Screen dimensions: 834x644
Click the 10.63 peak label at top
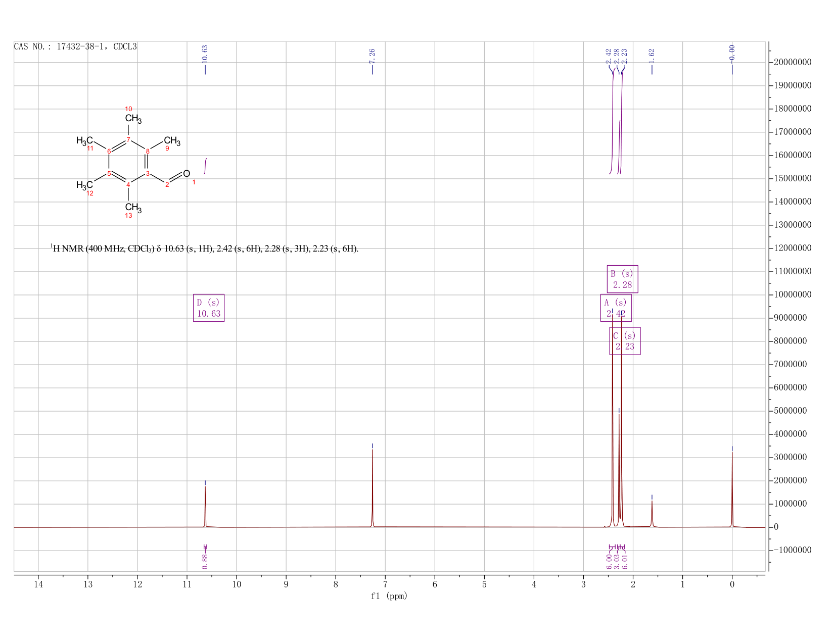tap(205, 54)
